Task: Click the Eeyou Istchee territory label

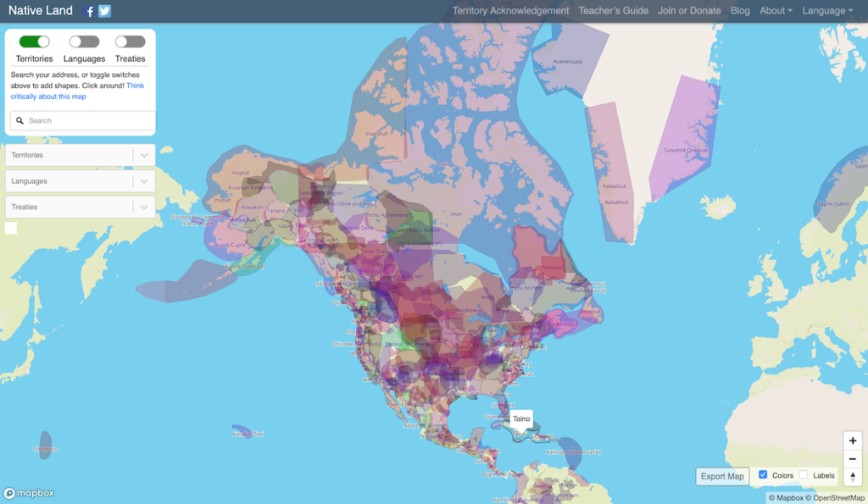Action: pos(525,288)
